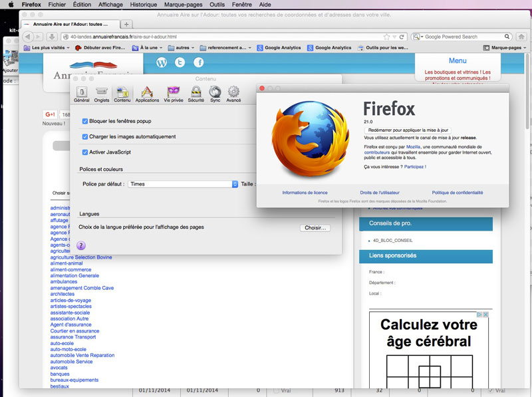This screenshot has width=532, height=397.
Task: Click the search magnifier icon in search box
Action: pyautogui.click(x=507, y=37)
